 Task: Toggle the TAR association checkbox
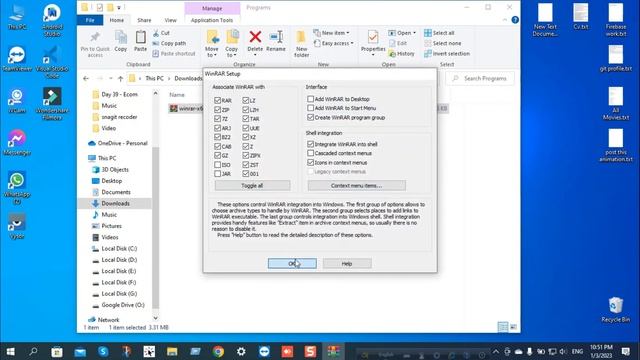pyautogui.click(x=246, y=118)
